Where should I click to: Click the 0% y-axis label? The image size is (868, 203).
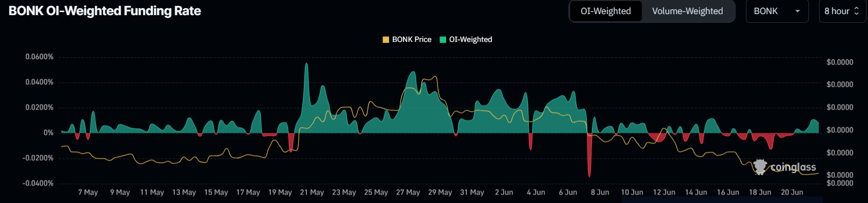[48, 132]
